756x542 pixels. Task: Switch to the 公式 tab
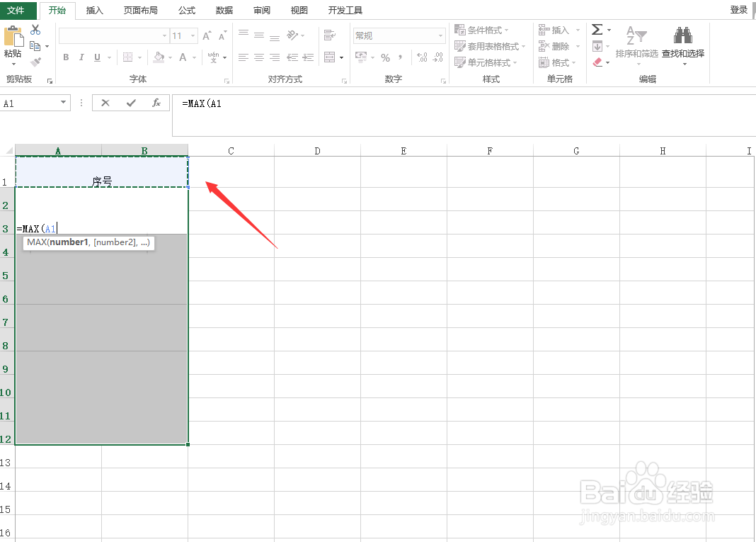click(187, 10)
